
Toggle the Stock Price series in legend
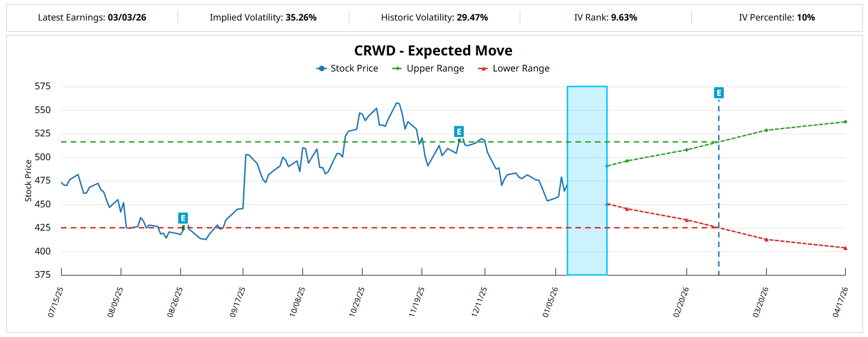tap(348, 69)
